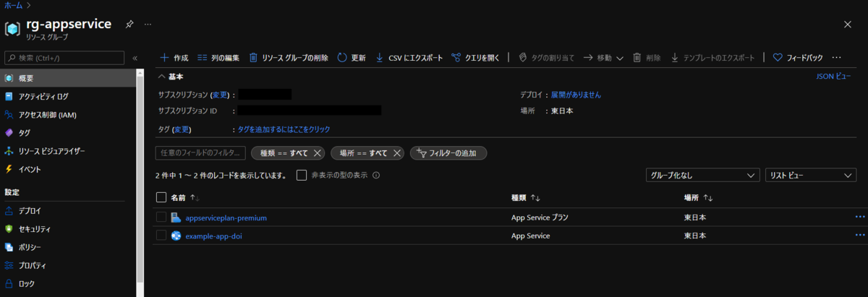Viewport: 868px width, 297px height.
Task: Click the 作成 plus button
Action: point(174,58)
